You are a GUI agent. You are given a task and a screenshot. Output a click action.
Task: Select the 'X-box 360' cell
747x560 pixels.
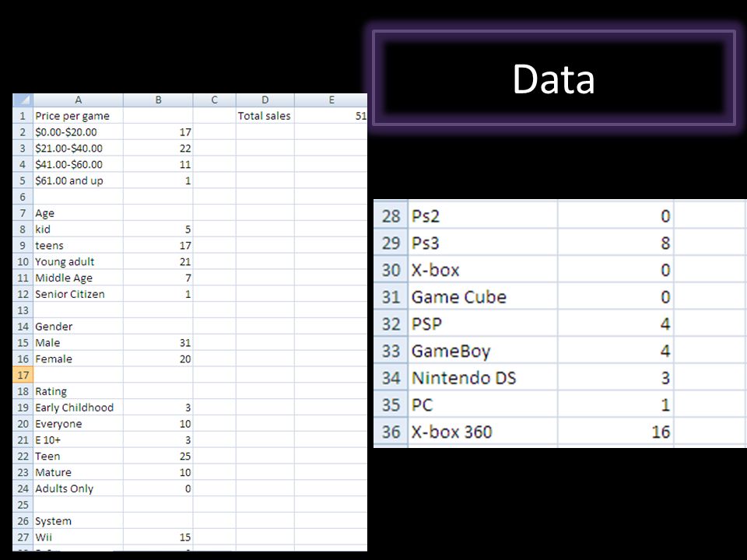coord(482,432)
